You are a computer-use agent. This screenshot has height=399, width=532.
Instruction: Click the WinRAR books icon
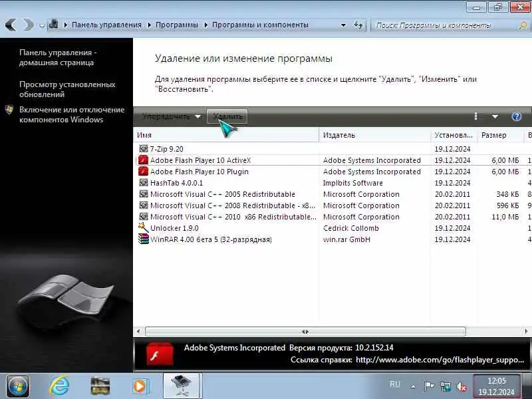(x=144, y=239)
